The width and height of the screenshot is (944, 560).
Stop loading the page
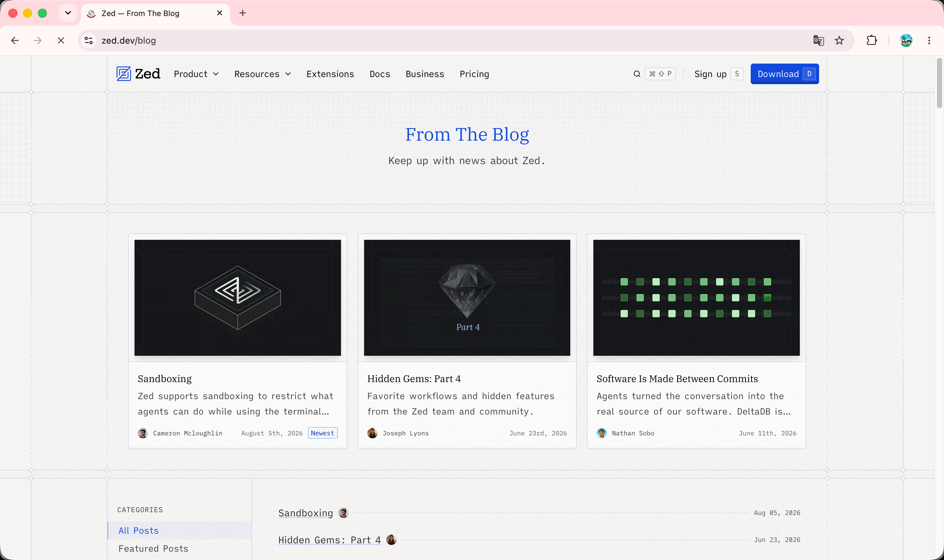61,40
